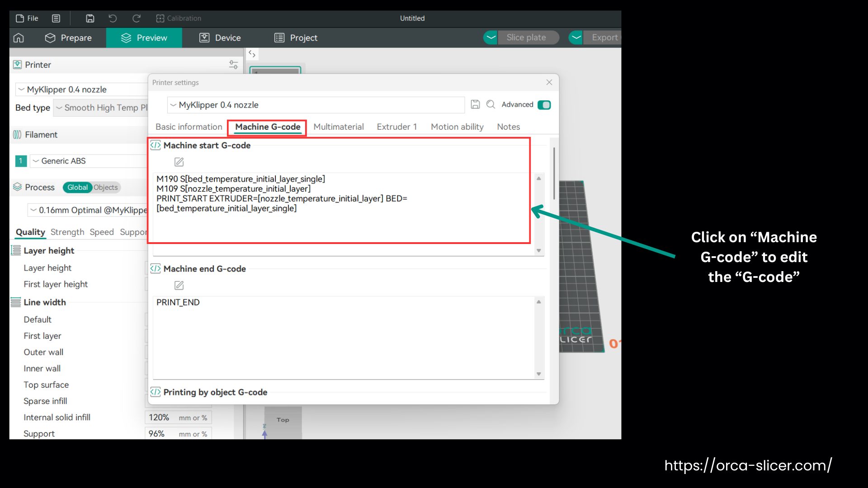Open the 0.16mm Optimal process preset dropdown
868x488 pixels.
coord(88,210)
